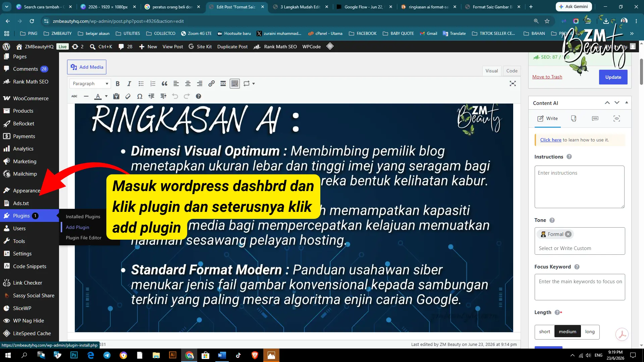This screenshot has height=362, width=644.
Task: Select the Write tab in Content AI
Action: 548,119
